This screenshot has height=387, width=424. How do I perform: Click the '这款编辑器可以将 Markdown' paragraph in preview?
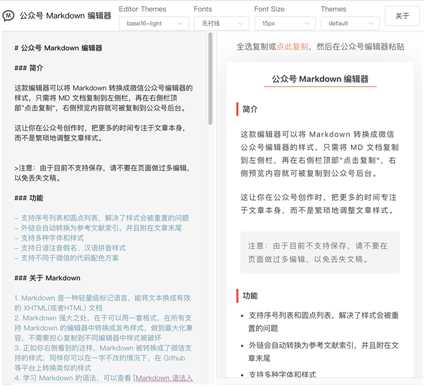point(319,154)
